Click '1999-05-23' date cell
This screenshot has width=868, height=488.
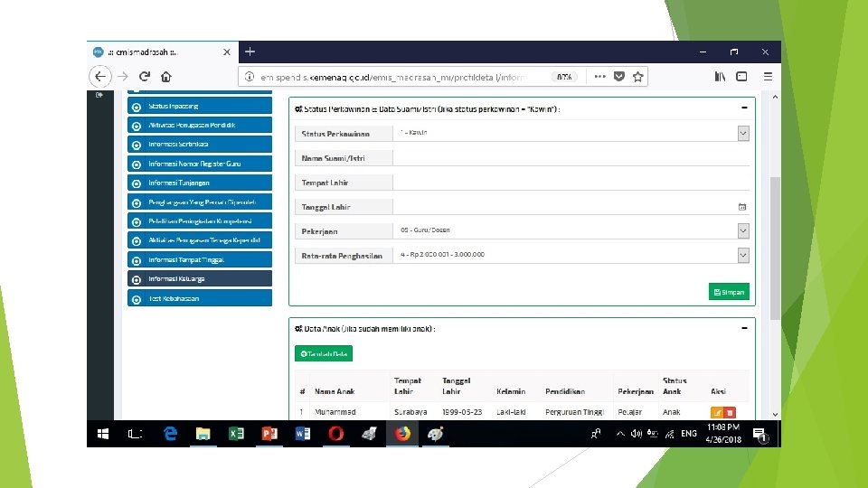[462, 412]
